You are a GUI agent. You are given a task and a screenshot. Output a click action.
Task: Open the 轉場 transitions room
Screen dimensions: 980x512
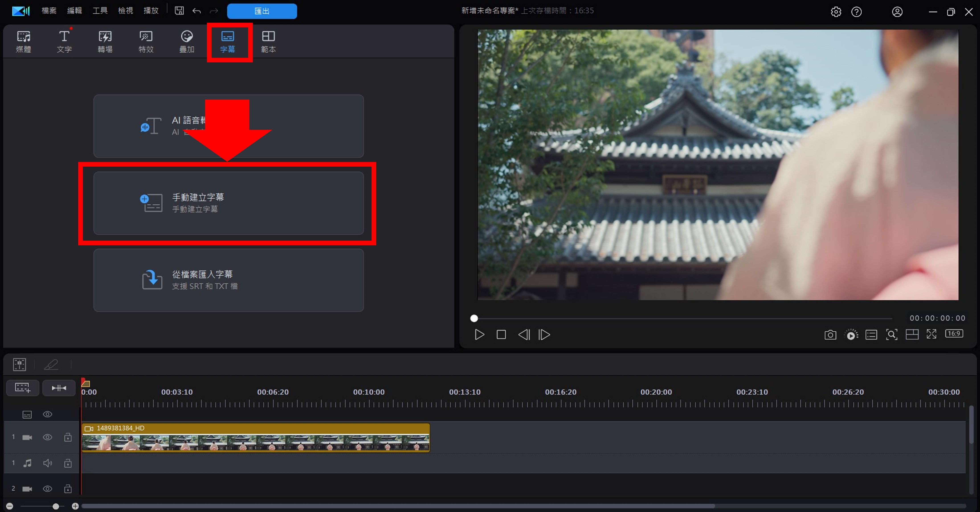(105, 41)
